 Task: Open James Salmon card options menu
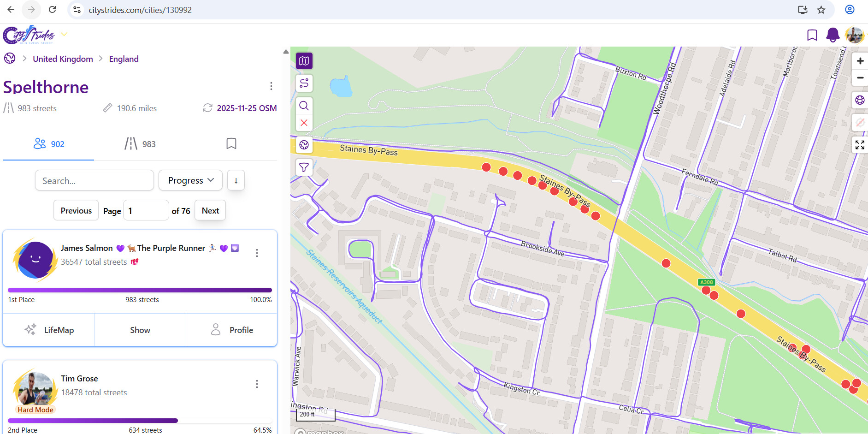(x=257, y=253)
